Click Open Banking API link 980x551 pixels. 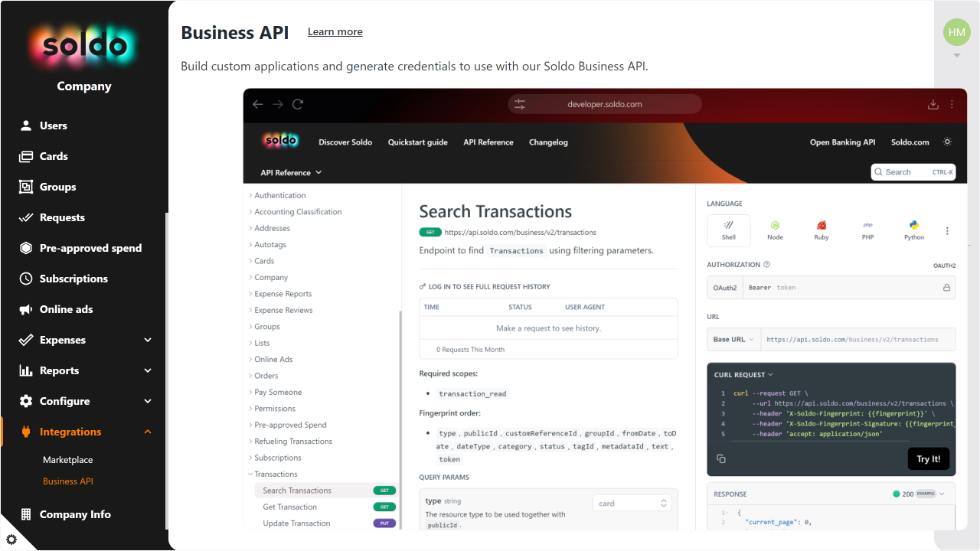(x=843, y=142)
